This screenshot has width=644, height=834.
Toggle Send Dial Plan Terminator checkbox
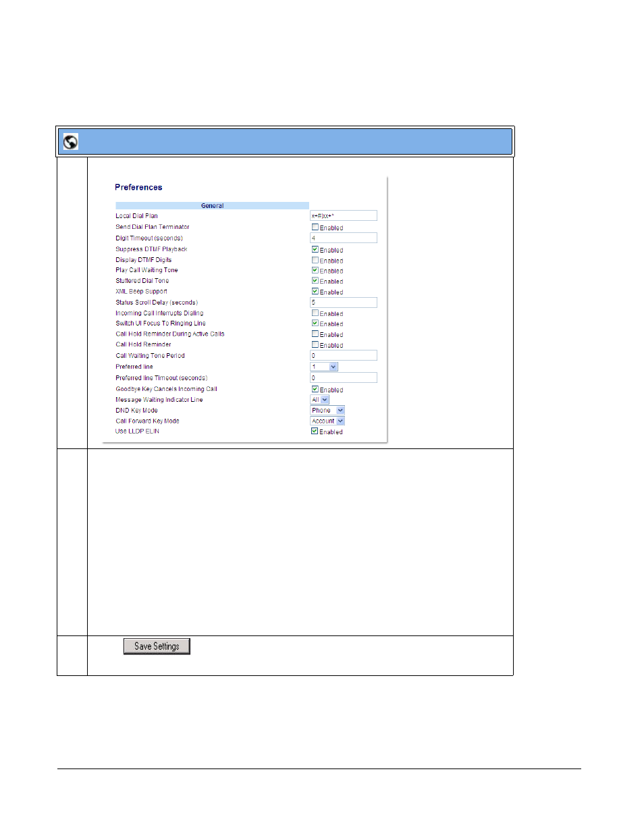(x=315, y=227)
